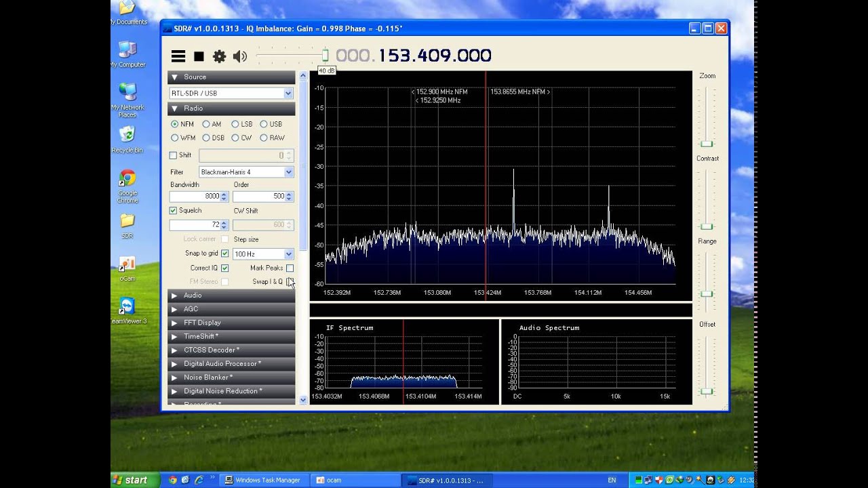Uncheck Snap to grid
This screenshot has height=488, width=868.
click(224, 253)
